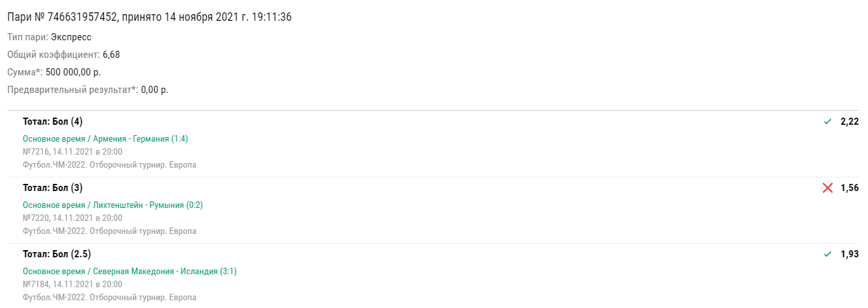Click event number №7220 date line

(72, 218)
